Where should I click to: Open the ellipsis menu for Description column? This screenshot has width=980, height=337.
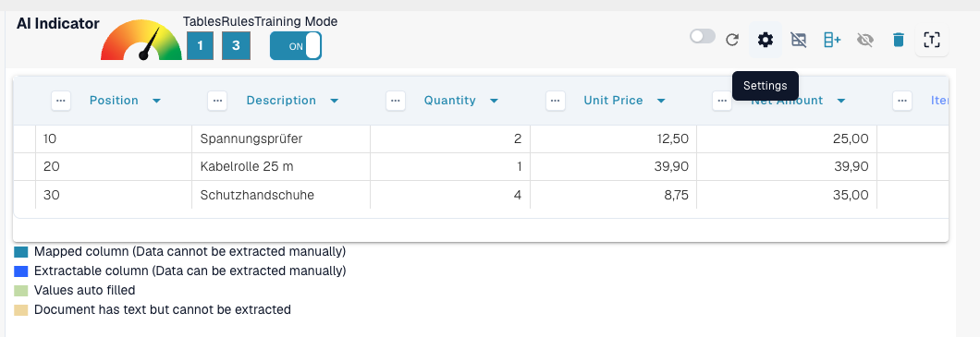point(217,101)
